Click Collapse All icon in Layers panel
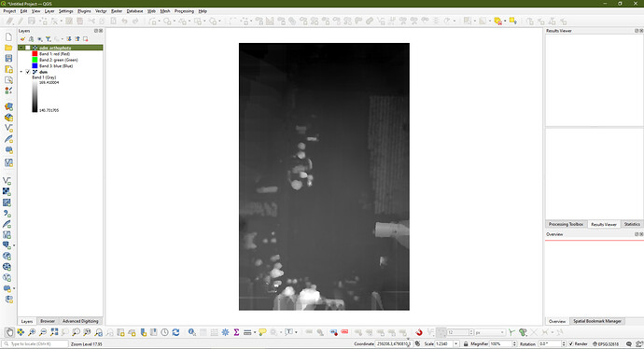The image size is (644, 349). click(x=77, y=39)
